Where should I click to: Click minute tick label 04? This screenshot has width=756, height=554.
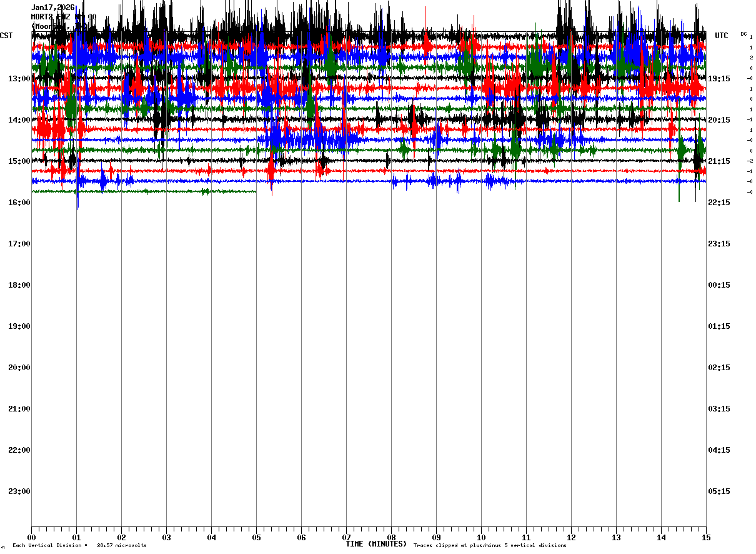(x=211, y=537)
